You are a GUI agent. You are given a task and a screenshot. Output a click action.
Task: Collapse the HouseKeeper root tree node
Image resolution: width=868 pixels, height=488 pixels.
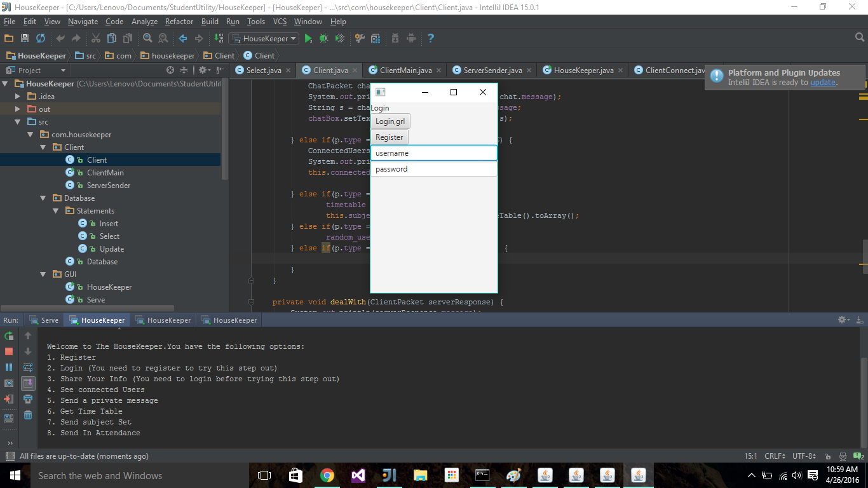coord(6,84)
